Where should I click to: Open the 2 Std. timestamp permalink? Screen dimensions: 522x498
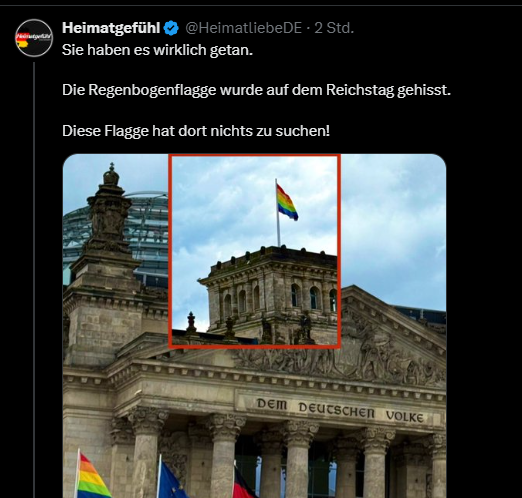tap(334, 28)
